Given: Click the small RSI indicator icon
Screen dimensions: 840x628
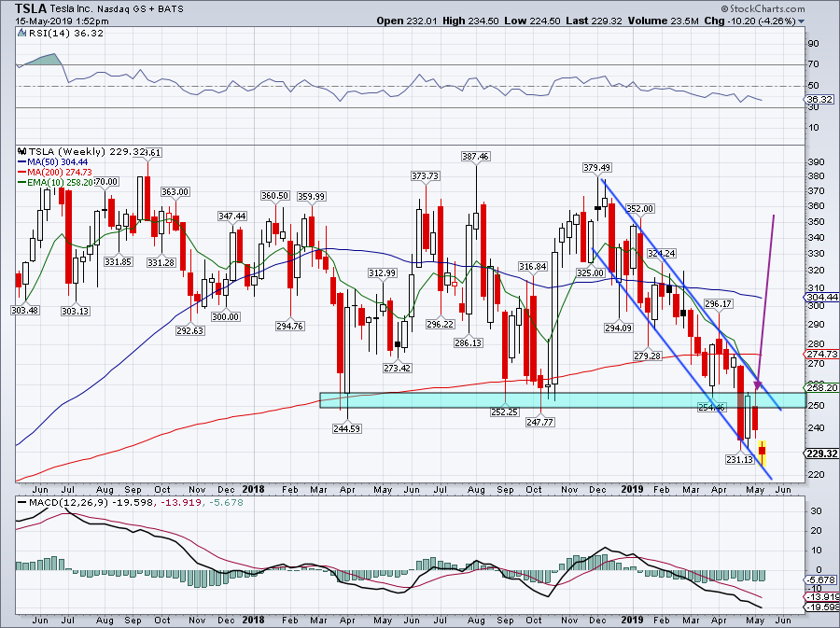Looking at the screenshot, I should pyautogui.click(x=21, y=33).
